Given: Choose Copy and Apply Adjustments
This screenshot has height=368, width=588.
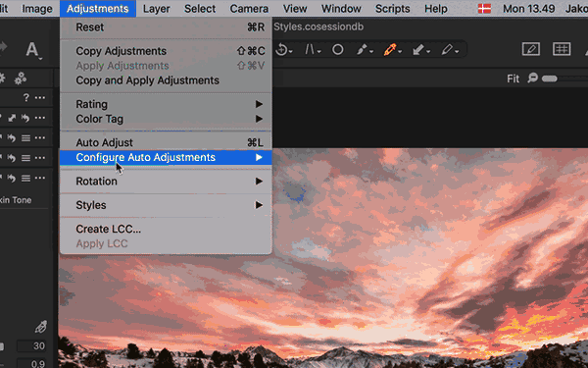Looking at the screenshot, I should (x=166, y=80).
